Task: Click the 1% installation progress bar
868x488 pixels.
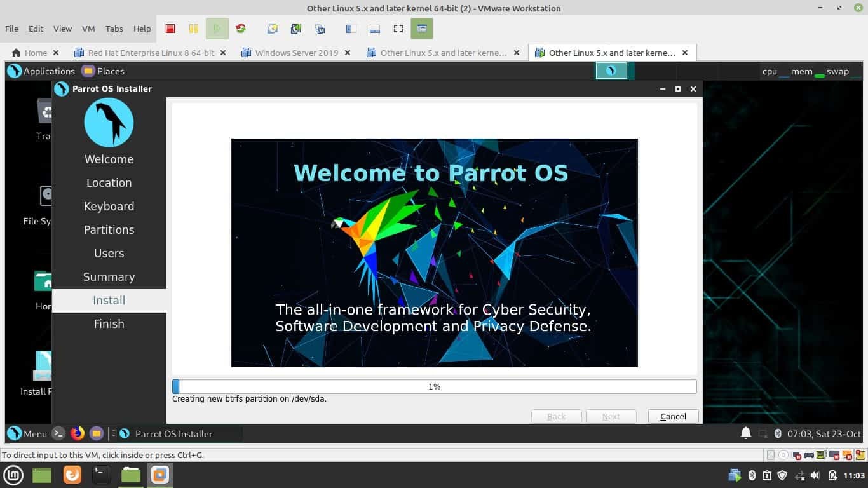Action: (x=435, y=386)
